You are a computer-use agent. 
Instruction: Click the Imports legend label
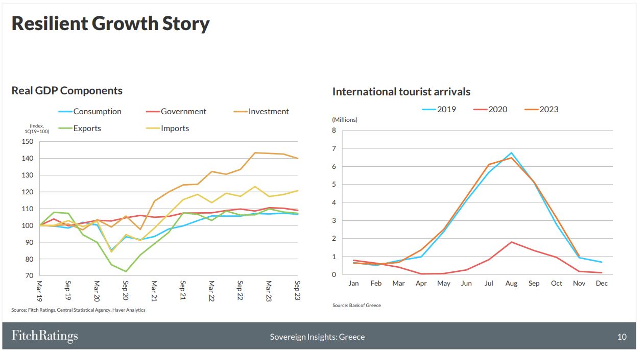[175, 128]
